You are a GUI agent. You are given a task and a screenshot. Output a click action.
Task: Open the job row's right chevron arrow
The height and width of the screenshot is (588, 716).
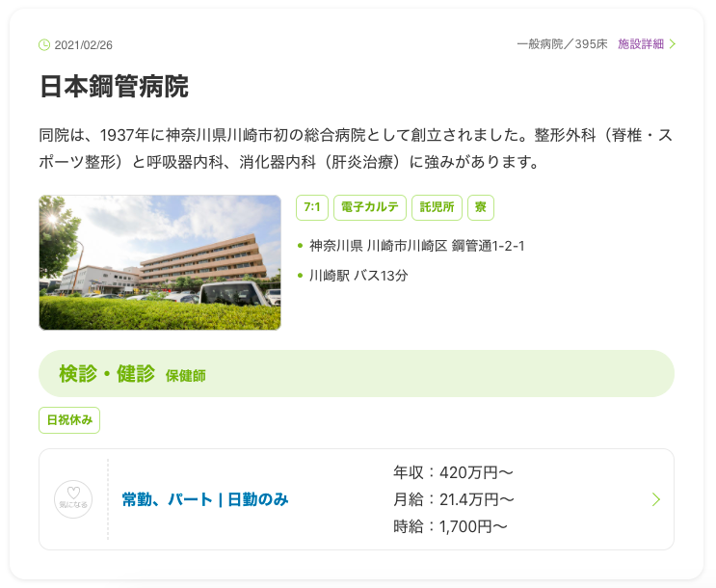pos(656,499)
